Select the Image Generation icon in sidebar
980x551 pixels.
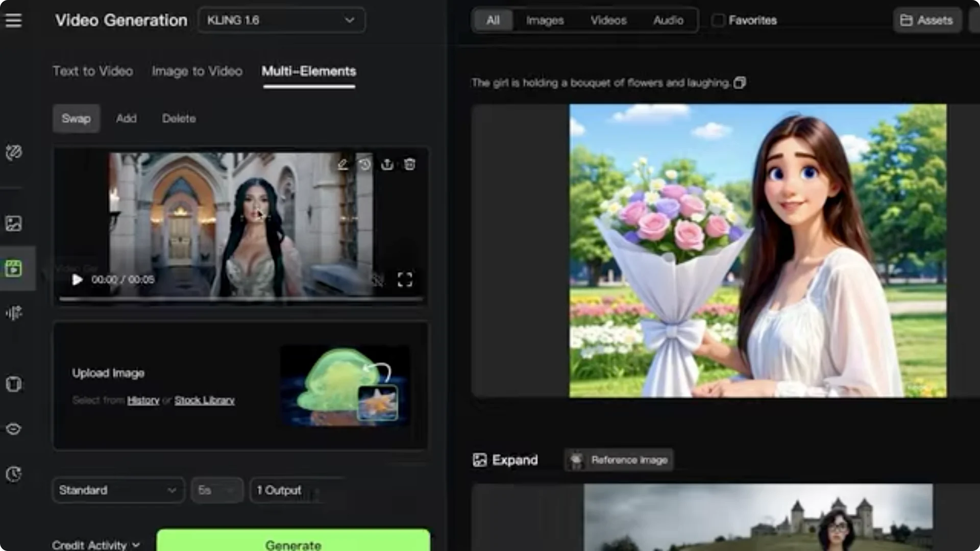click(14, 223)
